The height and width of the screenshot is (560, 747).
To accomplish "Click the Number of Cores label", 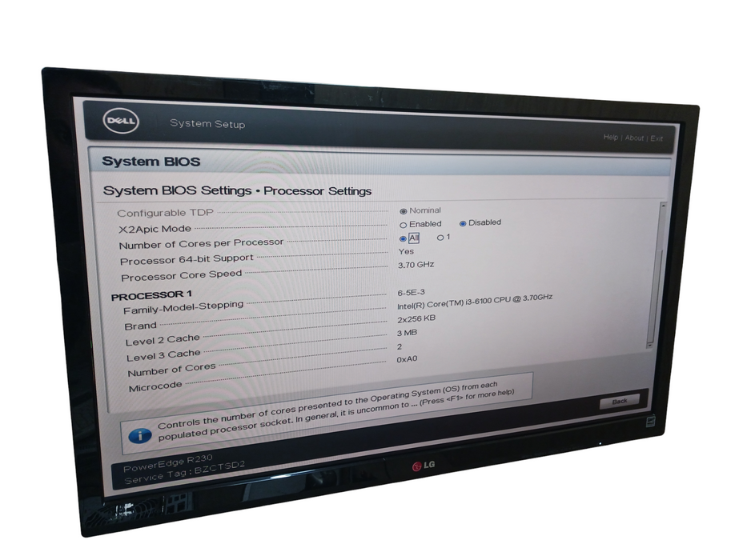I will point(171,370).
